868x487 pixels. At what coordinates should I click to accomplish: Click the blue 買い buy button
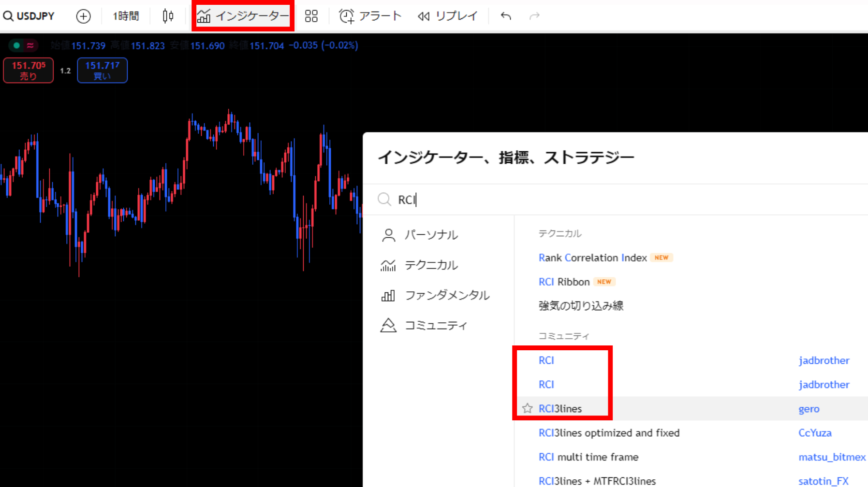tap(102, 70)
